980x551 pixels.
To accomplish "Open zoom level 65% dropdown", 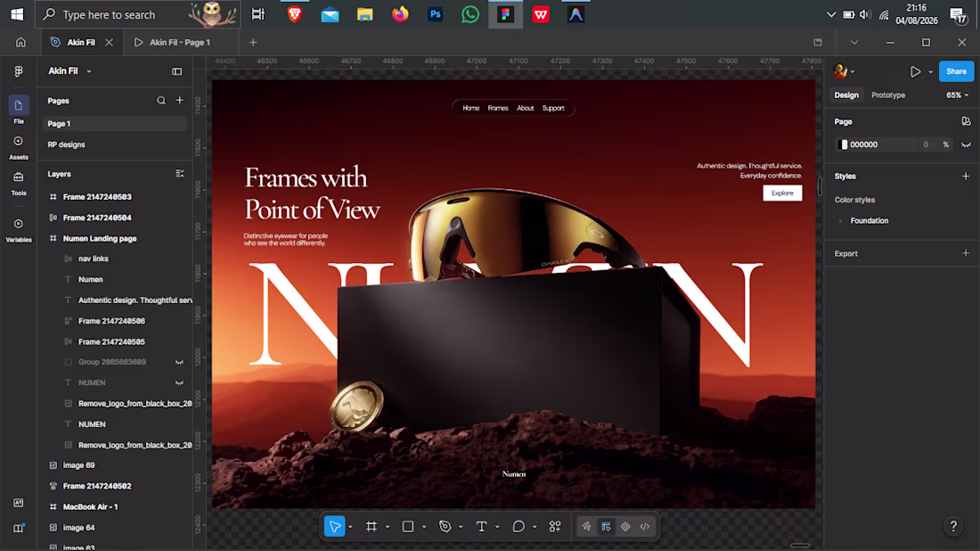I will click(x=957, y=95).
